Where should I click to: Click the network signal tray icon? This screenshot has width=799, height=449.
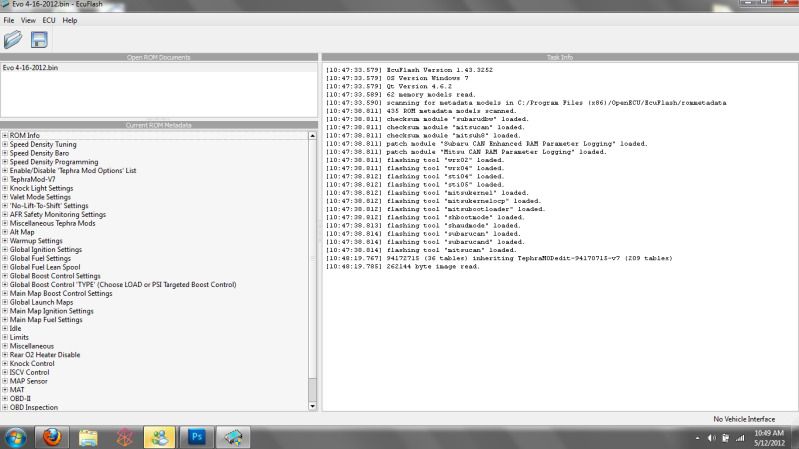point(740,438)
